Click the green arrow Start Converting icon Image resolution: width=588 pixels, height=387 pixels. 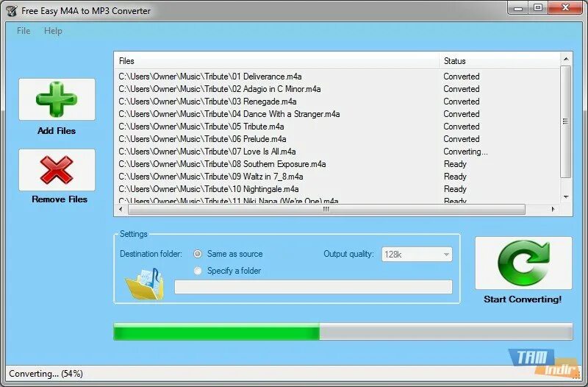coord(523,263)
